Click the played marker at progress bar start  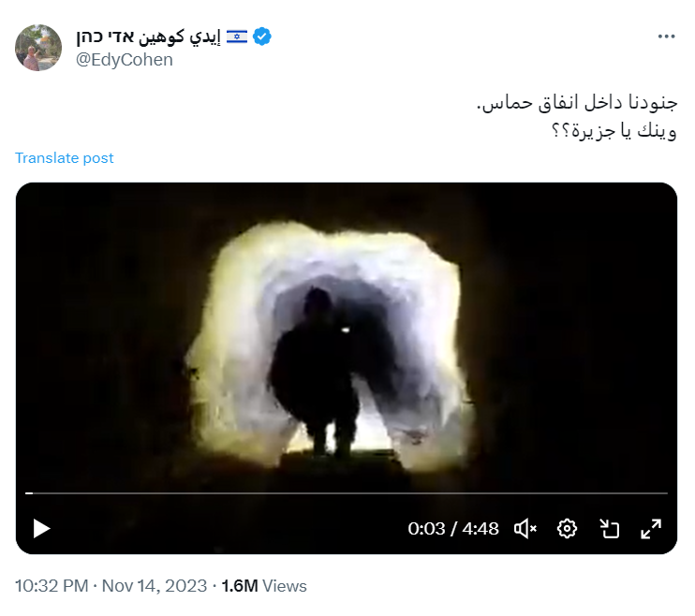point(29,492)
